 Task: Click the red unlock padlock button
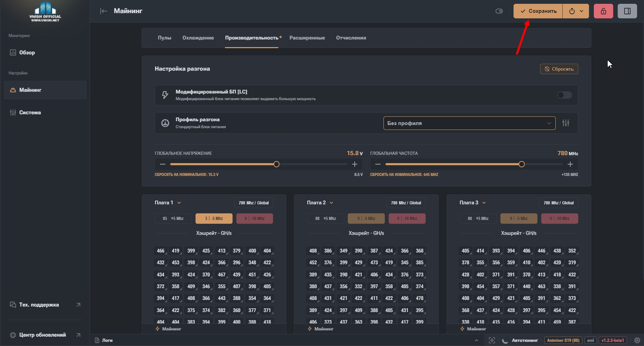(604, 11)
